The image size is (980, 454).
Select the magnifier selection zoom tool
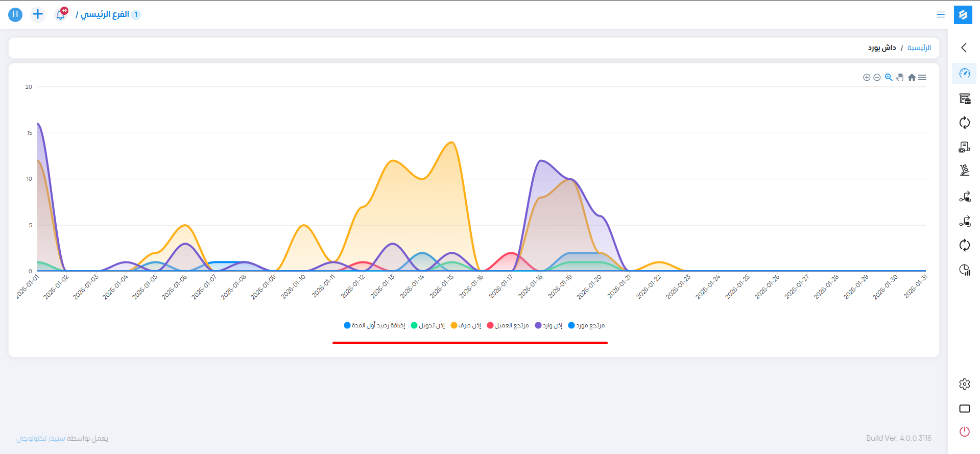click(889, 78)
